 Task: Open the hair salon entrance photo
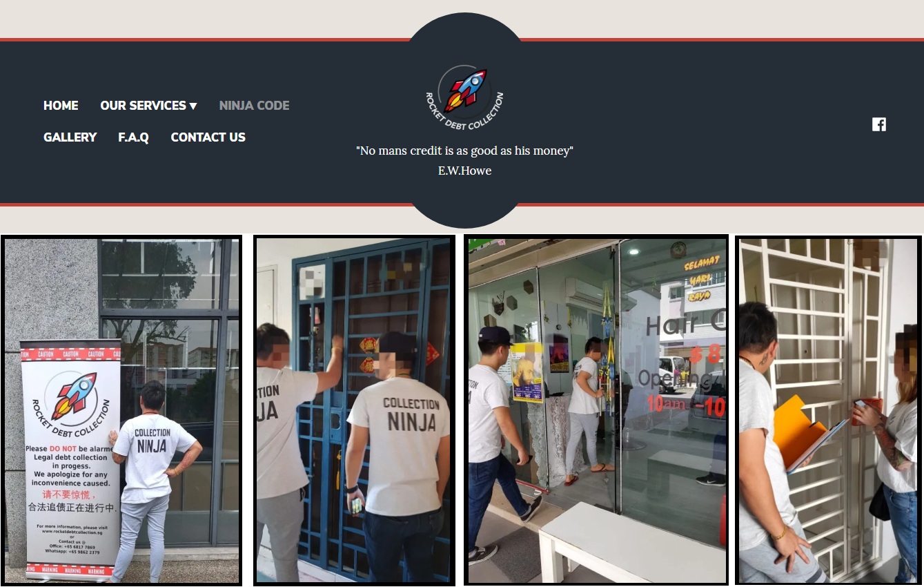597,410
